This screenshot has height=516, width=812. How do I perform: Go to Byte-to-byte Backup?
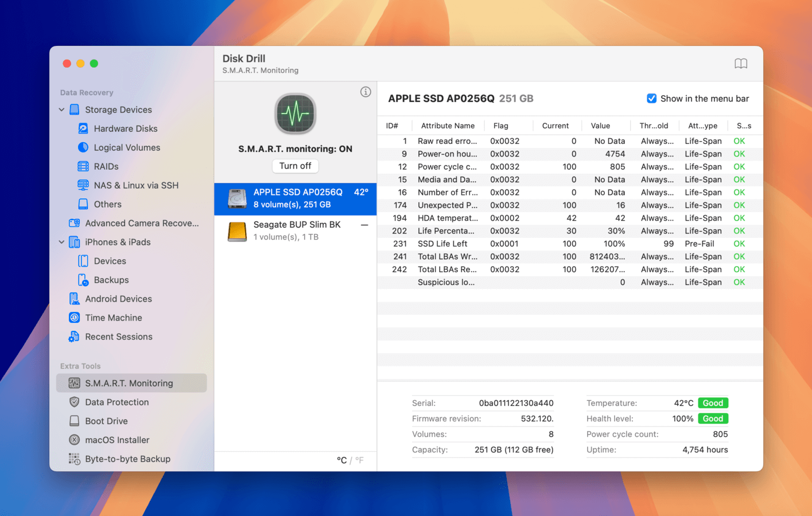tap(127, 459)
